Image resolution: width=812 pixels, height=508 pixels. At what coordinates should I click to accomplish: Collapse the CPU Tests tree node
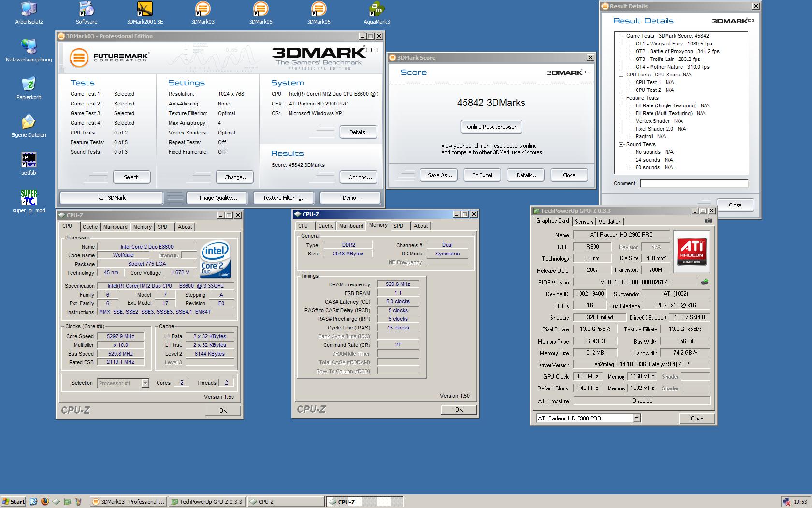tap(621, 75)
